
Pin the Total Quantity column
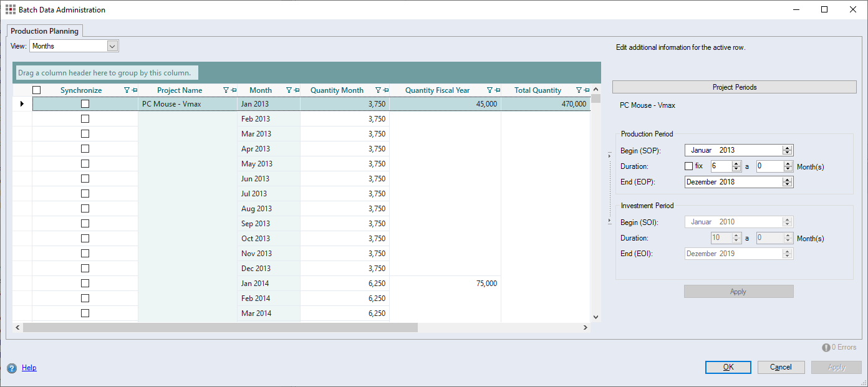(586, 90)
